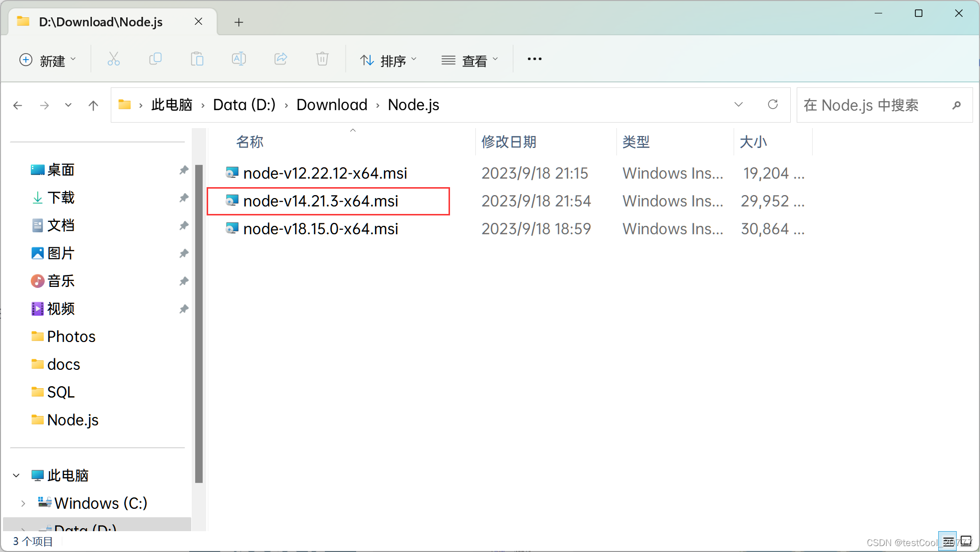Collapse the 此电脑 tree expander

tap(15, 475)
